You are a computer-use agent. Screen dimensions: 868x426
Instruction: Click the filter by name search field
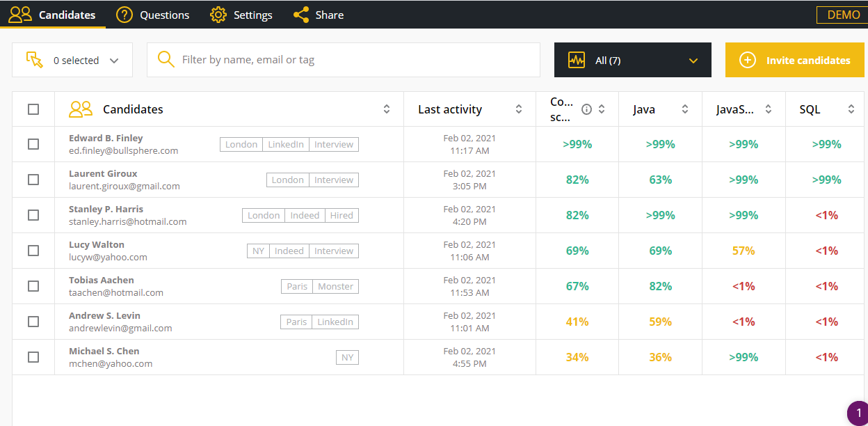point(355,60)
